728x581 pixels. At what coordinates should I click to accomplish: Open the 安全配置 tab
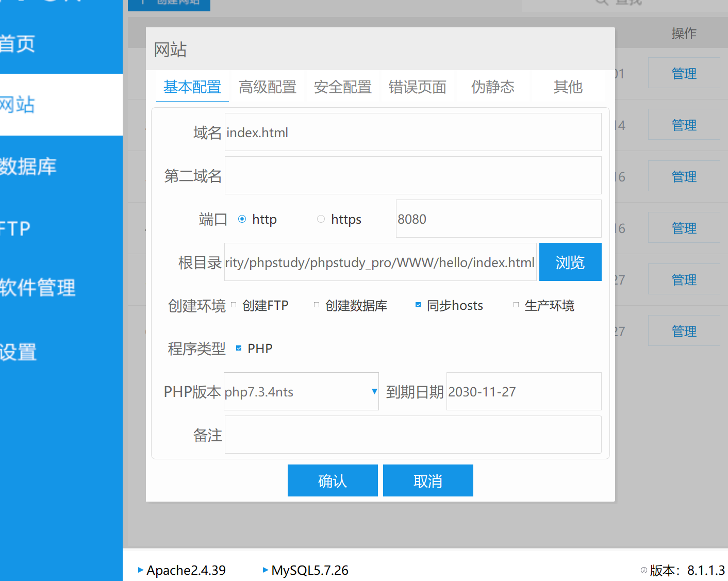(x=343, y=87)
